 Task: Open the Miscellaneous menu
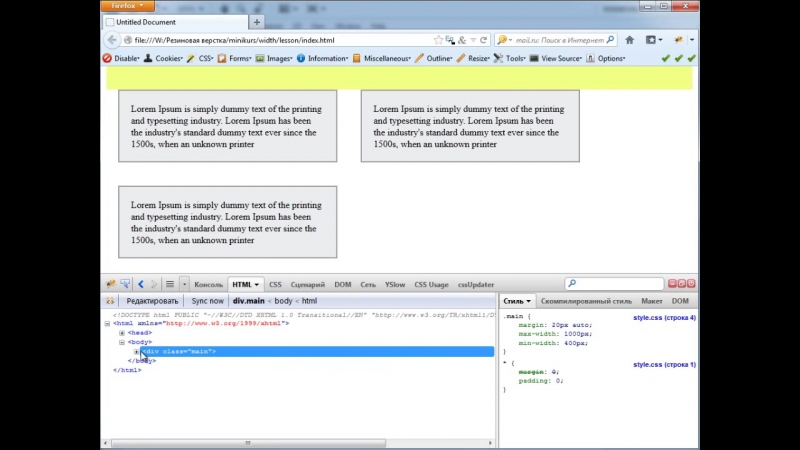click(382, 58)
